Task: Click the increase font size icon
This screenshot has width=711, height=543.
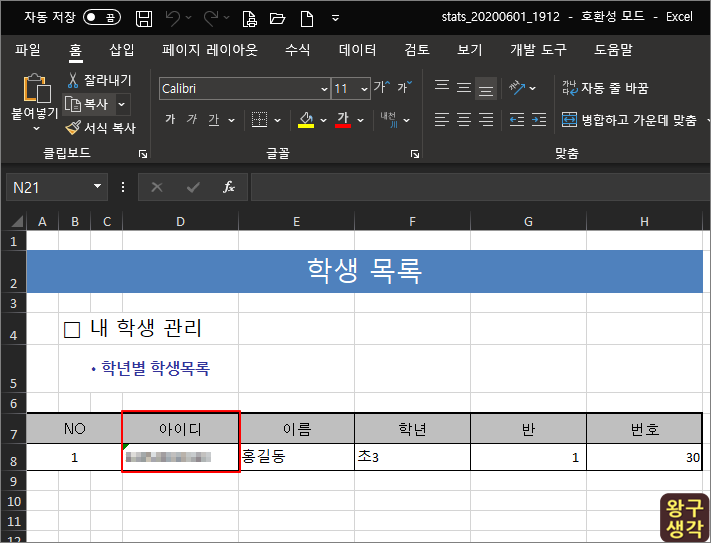Action: pos(382,87)
